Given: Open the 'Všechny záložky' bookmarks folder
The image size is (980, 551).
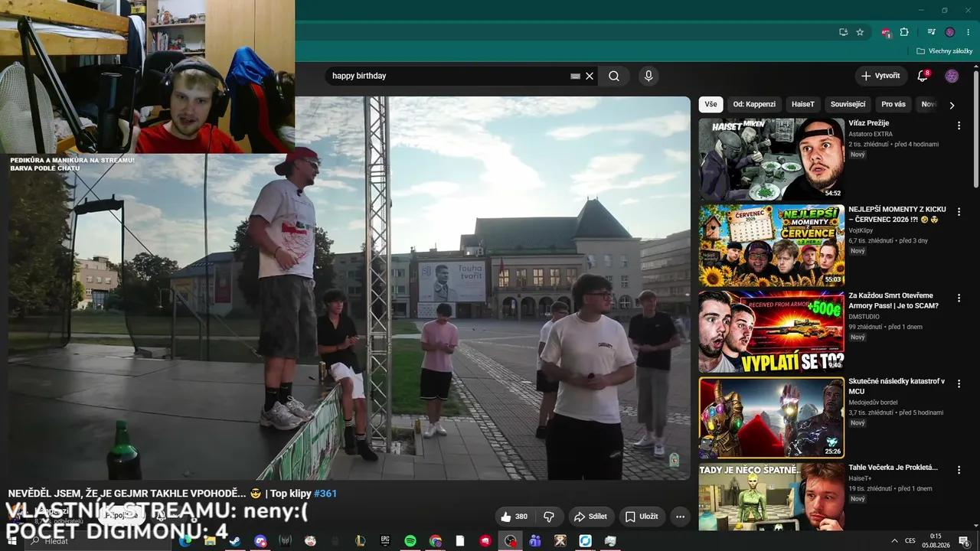Looking at the screenshot, I should click(945, 51).
